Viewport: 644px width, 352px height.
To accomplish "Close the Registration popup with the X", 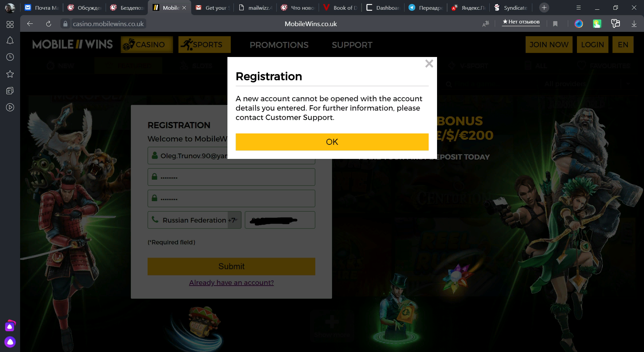I will (429, 64).
